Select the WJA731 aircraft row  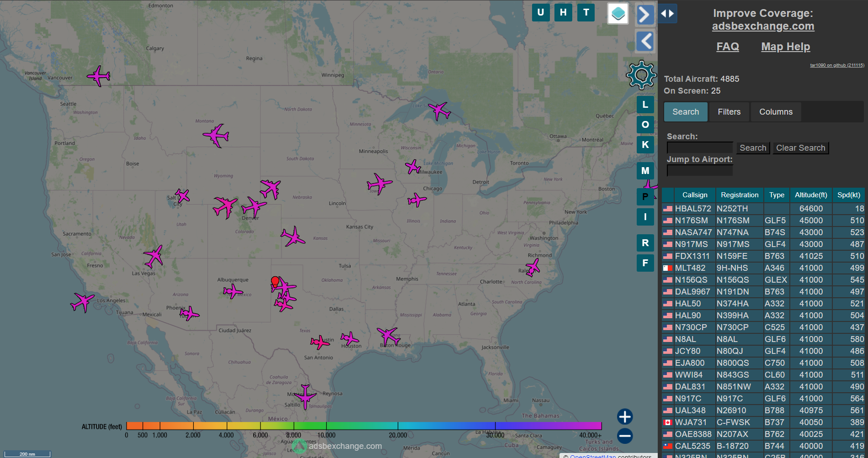click(x=763, y=422)
